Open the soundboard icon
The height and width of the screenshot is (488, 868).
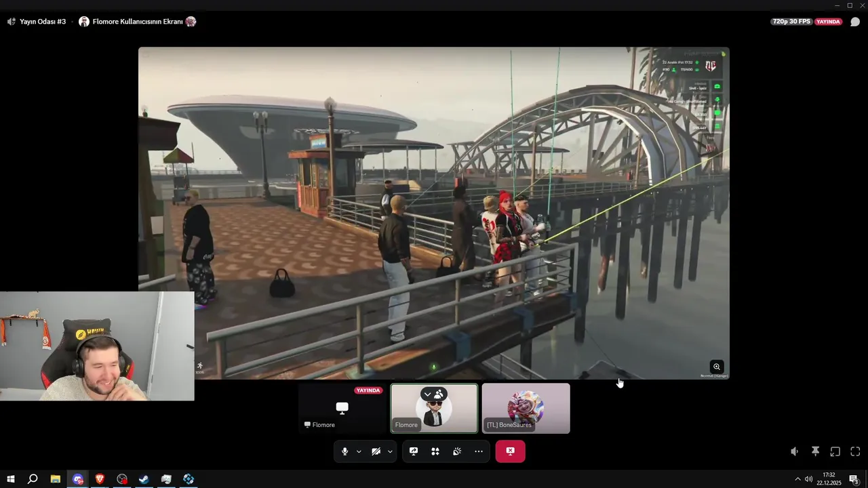coord(457,451)
